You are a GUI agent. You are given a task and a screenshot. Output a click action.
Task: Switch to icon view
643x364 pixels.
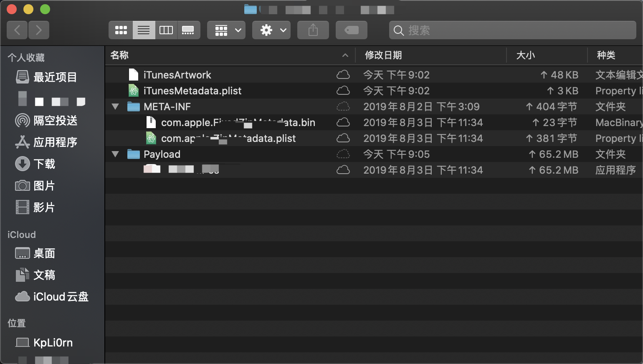pyautogui.click(x=121, y=30)
